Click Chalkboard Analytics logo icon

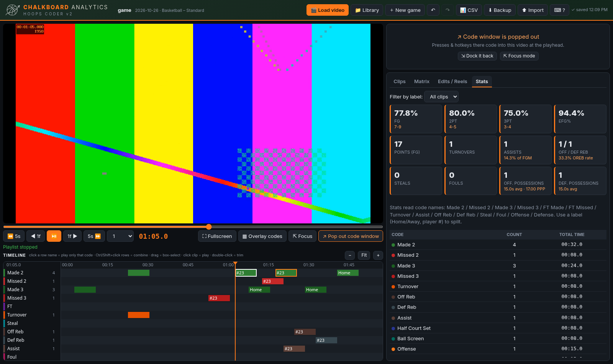tap(13, 10)
